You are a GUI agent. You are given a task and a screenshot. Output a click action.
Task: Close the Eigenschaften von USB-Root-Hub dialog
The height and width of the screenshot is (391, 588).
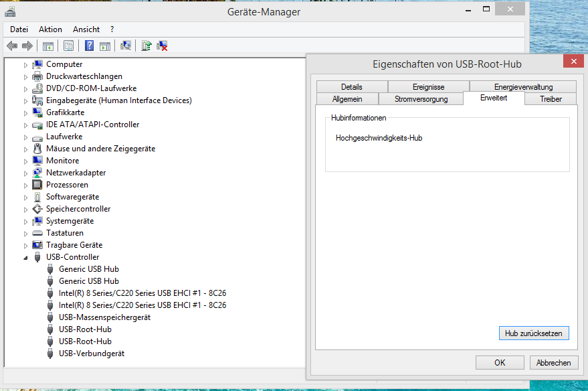point(573,61)
